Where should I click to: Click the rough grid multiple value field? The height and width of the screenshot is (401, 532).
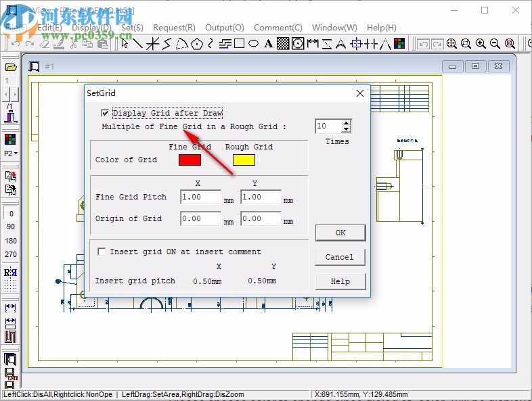(x=328, y=126)
